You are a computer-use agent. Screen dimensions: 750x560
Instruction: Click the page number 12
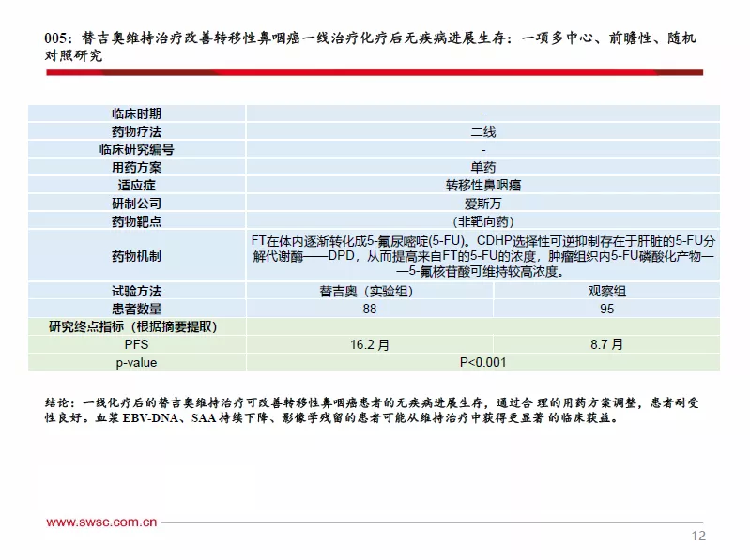(x=698, y=536)
